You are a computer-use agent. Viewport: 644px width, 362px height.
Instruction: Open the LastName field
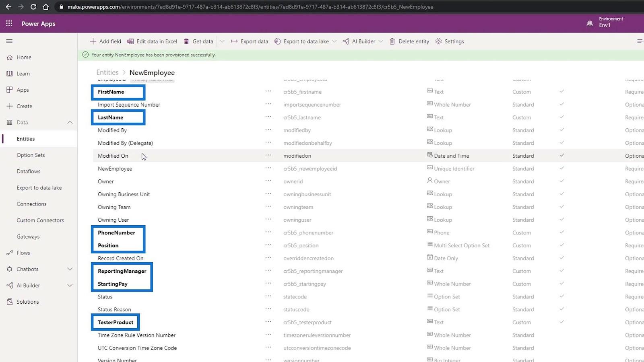click(x=110, y=117)
